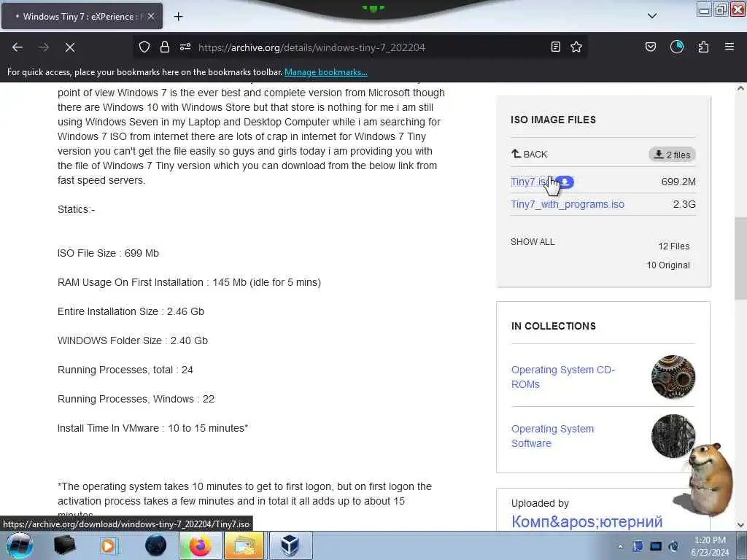Stop loading the page

click(69, 47)
